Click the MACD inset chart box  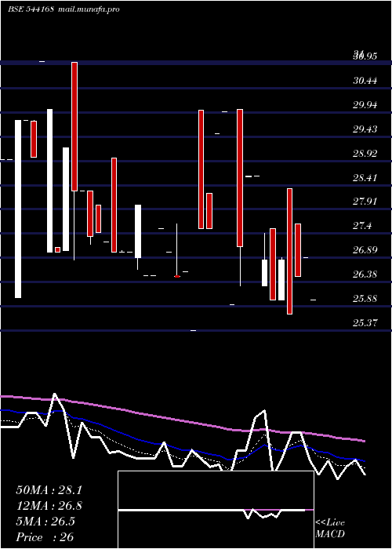pyautogui.click(x=216, y=510)
